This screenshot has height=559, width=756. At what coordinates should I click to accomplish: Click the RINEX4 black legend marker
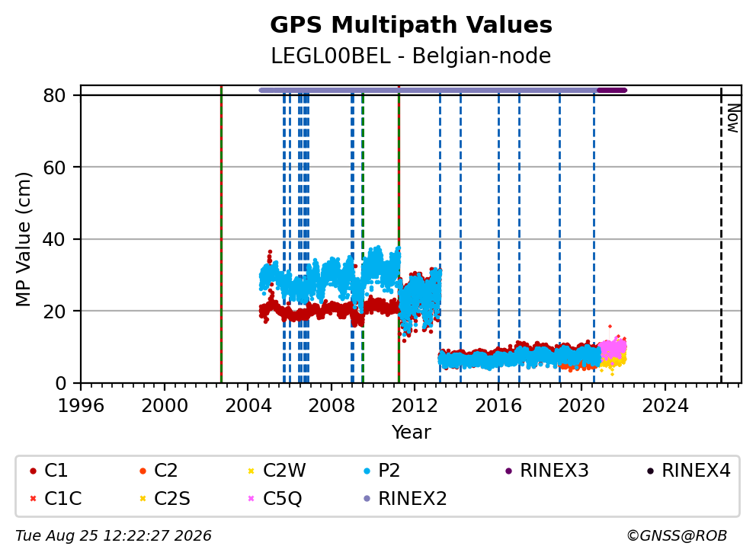point(650,471)
